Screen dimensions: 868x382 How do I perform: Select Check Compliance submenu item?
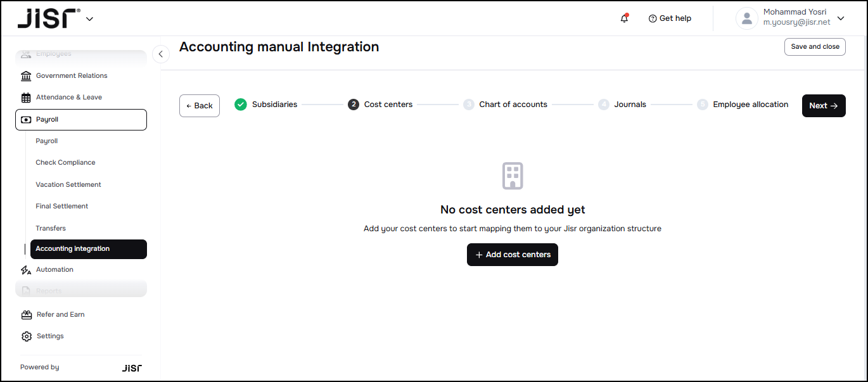click(x=65, y=163)
